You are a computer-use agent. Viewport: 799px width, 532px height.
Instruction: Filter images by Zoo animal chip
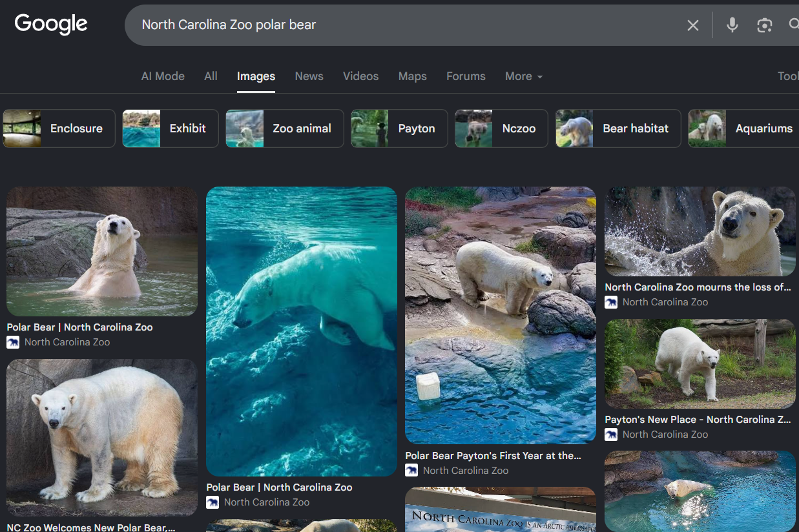pyautogui.click(x=285, y=128)
